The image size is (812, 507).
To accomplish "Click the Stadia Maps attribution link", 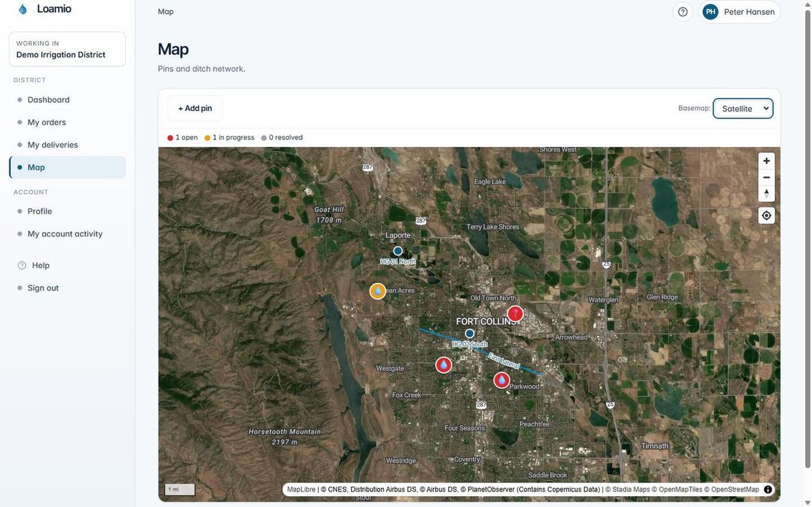I will [633, 489].
